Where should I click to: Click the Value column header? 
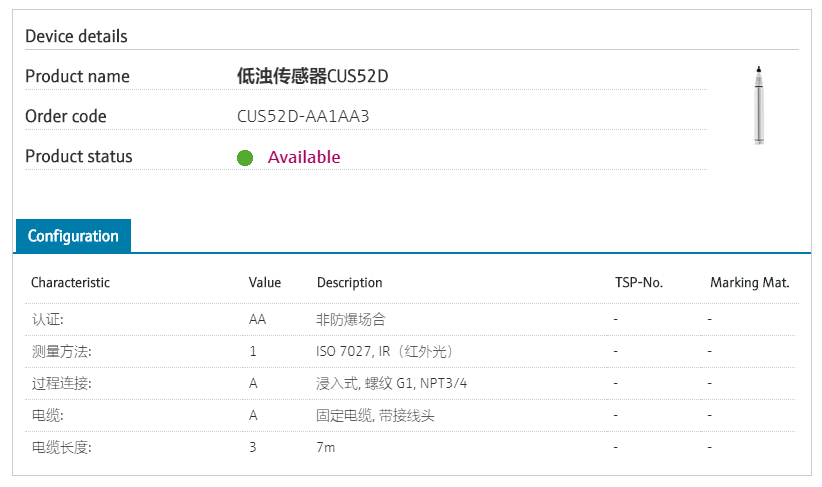point(265,283)
